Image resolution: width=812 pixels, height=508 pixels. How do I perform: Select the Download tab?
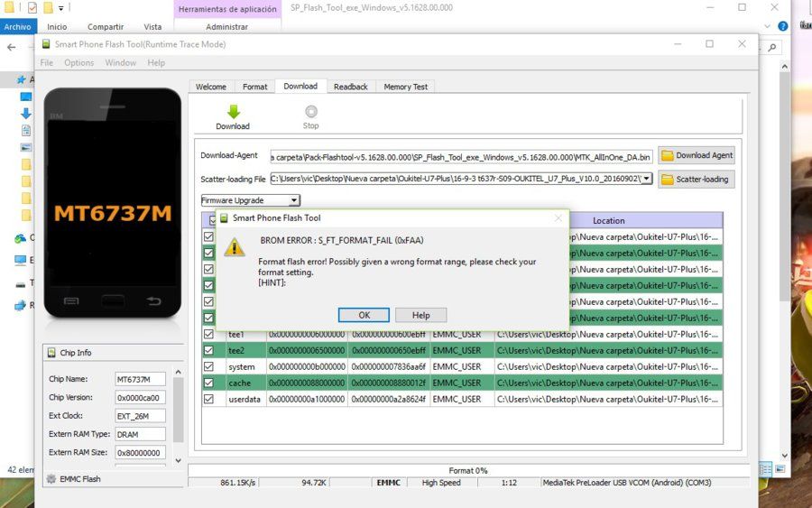[300, 87]
